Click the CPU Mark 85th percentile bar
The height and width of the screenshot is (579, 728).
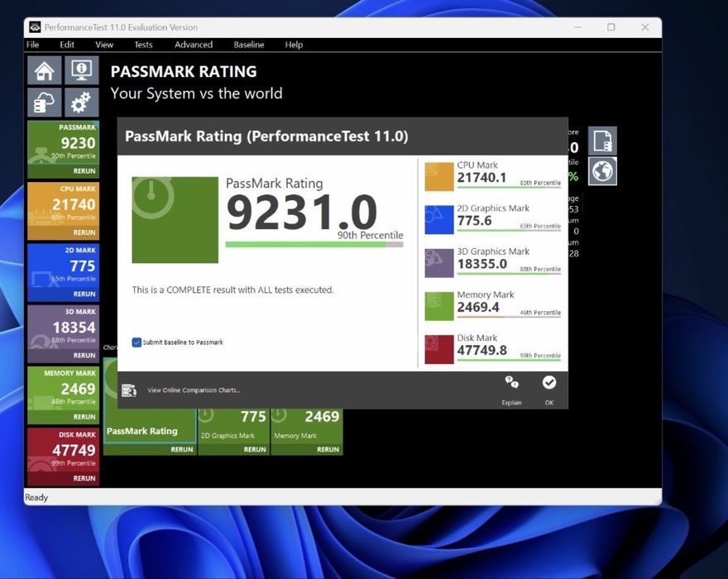click(509, 188)
